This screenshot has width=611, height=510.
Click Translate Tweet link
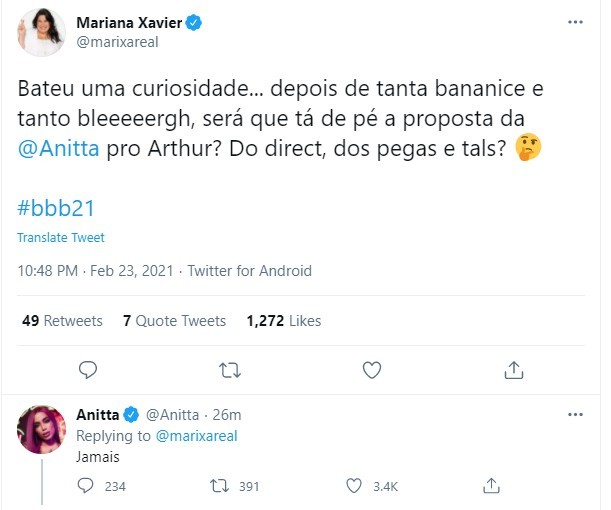click(61, 238)
